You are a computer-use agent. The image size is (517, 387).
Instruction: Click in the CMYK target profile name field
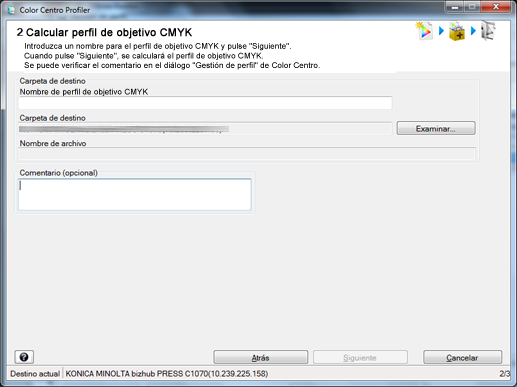(x=205, y=103)
